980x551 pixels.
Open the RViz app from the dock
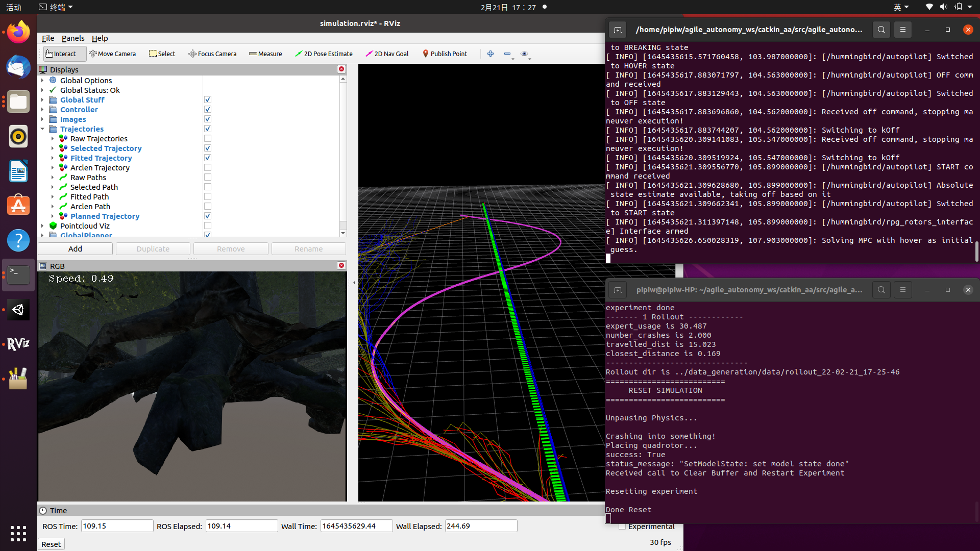(18, 344)
